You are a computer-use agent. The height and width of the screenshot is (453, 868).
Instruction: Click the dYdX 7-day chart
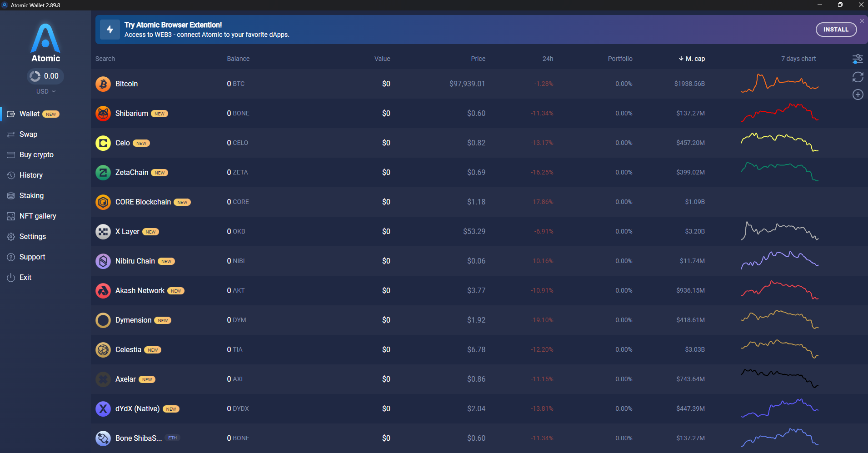click(779, 408)
